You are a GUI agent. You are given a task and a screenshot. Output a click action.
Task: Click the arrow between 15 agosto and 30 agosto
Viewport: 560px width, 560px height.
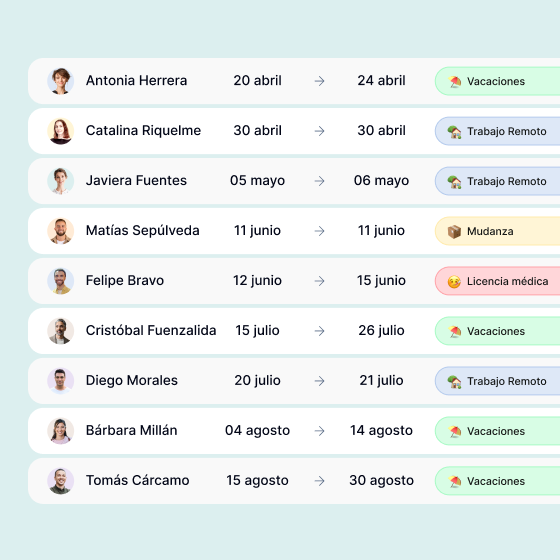(319, 481)
